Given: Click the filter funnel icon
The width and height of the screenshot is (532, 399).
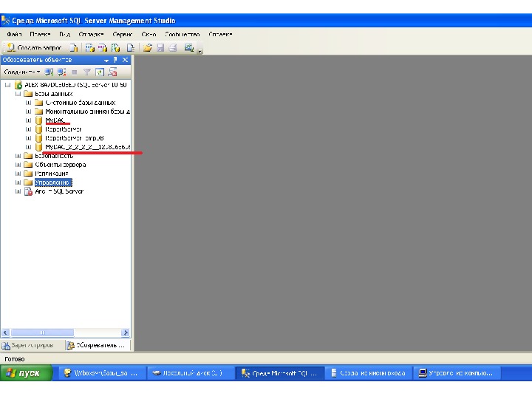Looking at the screenshot, I should coord(87,72).
